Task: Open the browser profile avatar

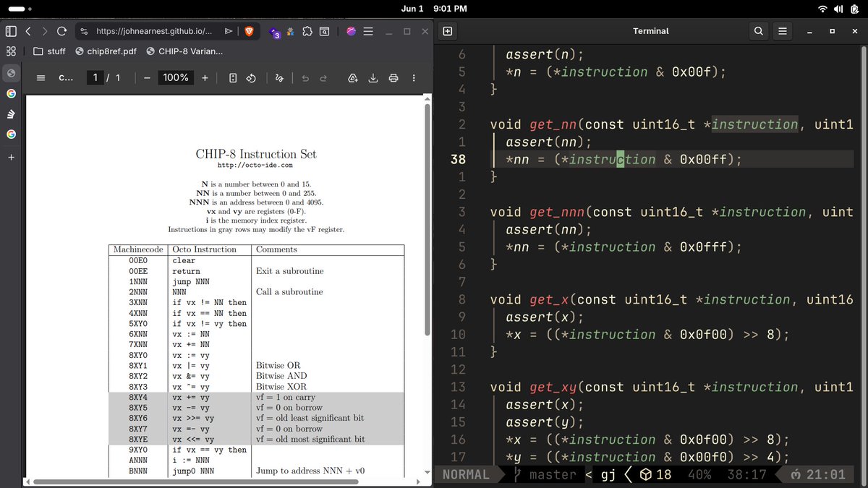Action: 351,31
